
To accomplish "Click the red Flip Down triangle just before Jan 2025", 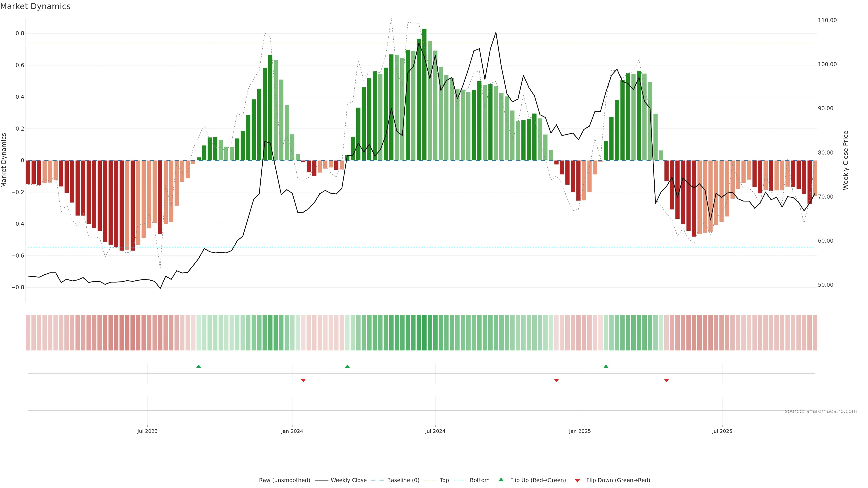I will (x=556, y=380).
